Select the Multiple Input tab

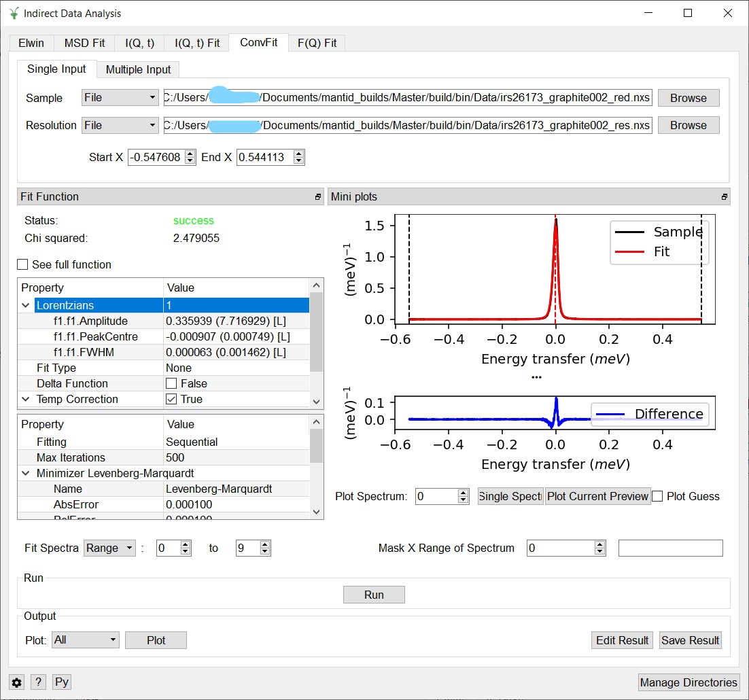[138, 69]
